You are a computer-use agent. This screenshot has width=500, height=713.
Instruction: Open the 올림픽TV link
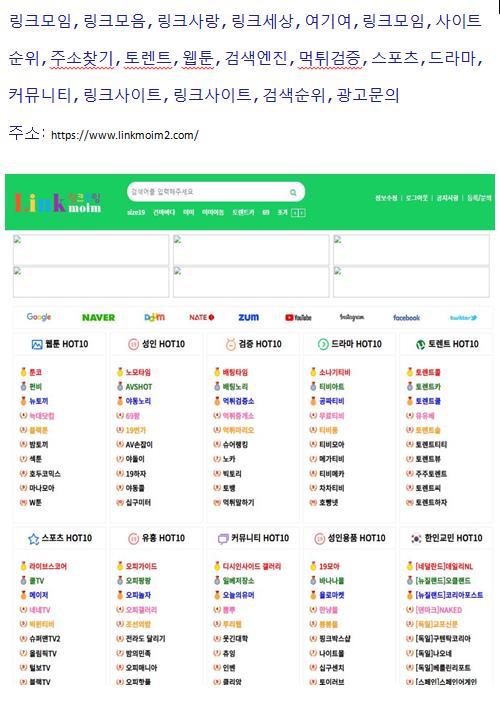[x=43, y=653]
